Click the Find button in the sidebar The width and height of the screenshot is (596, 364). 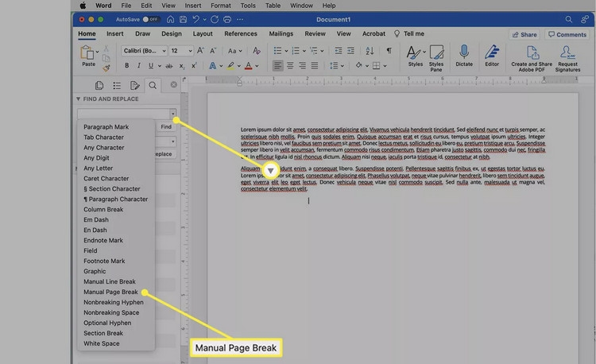click(166, 126)
